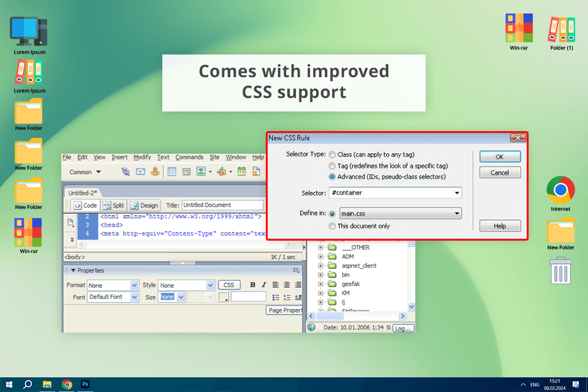Insert a Named Anchor with the anchor icon
This screenshot has height=392, width=588.
(x=155, y=171)
